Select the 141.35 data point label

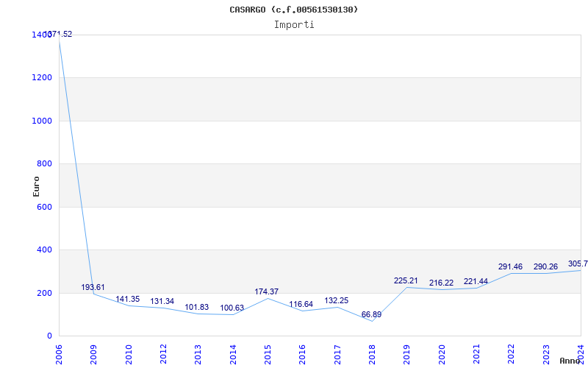coord(127,300)
